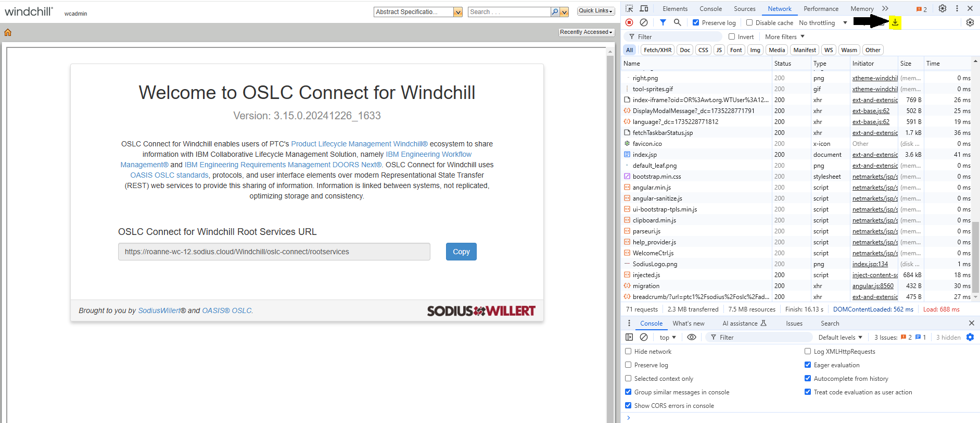980x423 pixels.
Task: Open the console drawer three-dot menu
Action: 629,323
